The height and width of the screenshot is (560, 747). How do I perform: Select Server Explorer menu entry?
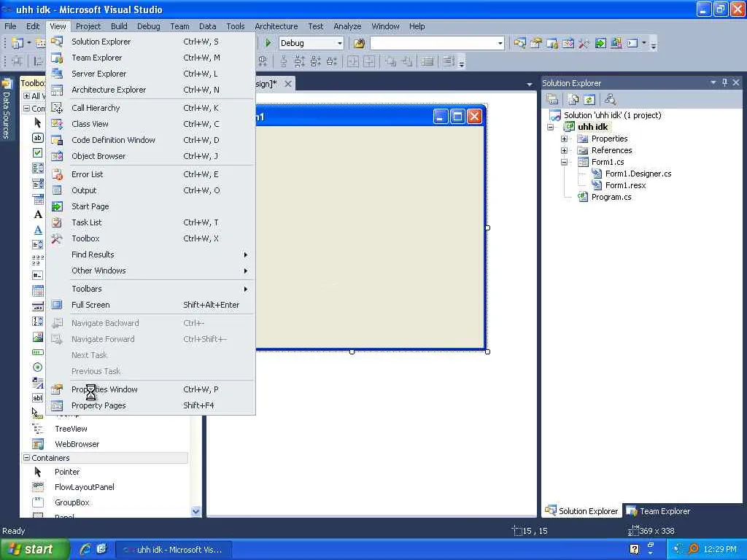[x=150, y=74]
